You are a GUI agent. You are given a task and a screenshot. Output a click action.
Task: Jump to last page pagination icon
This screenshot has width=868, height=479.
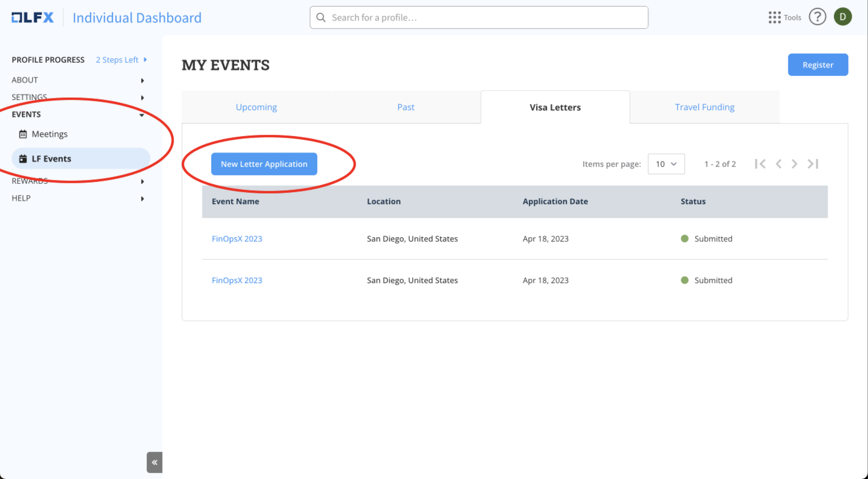coord(813,164)
